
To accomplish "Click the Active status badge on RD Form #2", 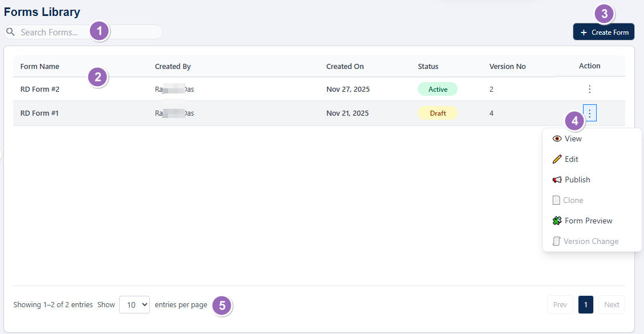I will (x=438, y=89).
